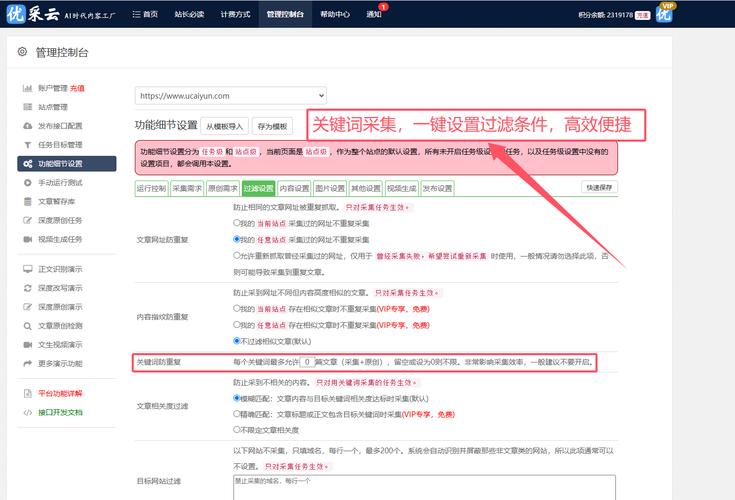Switch to the 过滤设置 tab
The height and width of the screenshot is (500, 735).
tap(258, 188)
